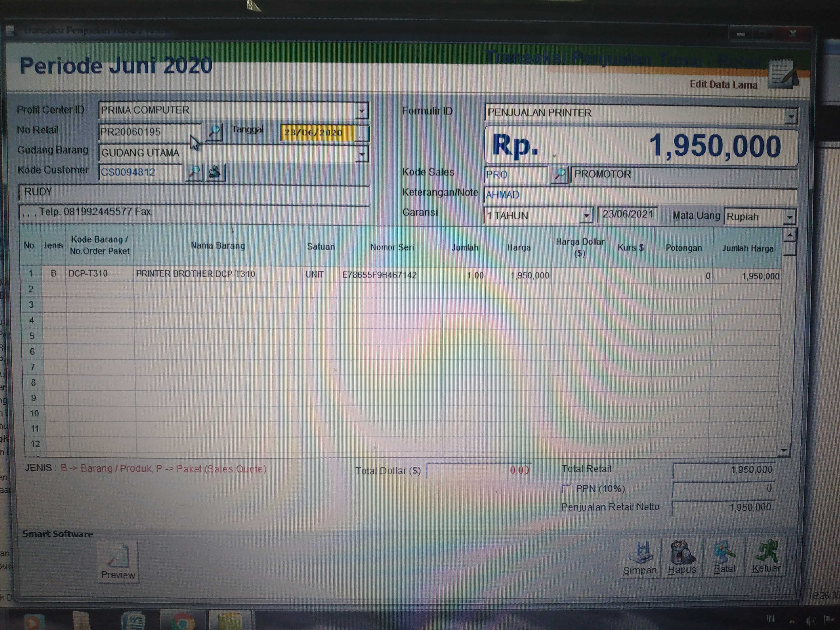
Task: Expand the Formulir ID dropdown
Action: [x=791, y=116]
